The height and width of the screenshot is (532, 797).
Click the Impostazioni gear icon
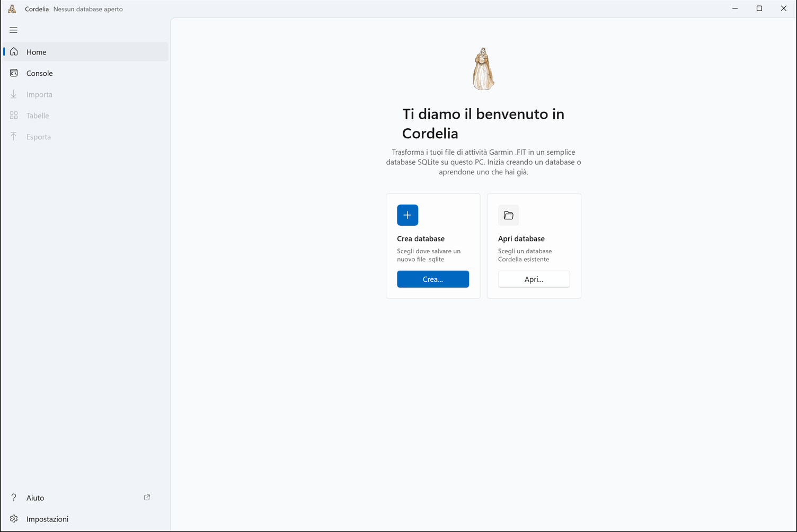click(14, 519)
